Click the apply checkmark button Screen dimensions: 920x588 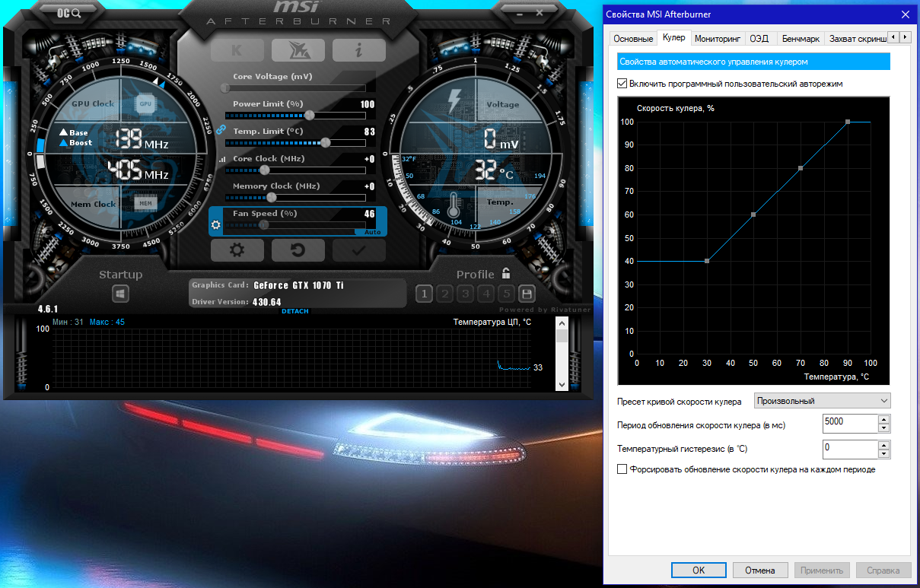click(x=358, y=250)
